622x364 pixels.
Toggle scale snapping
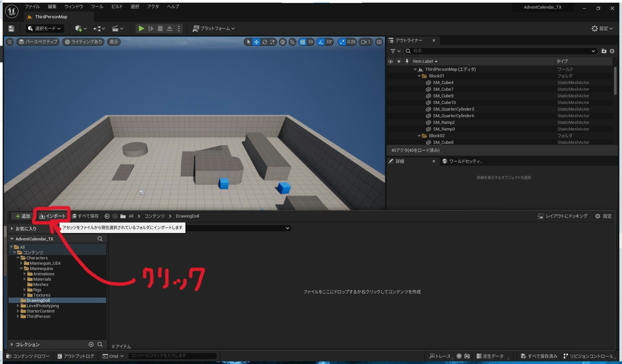342,42
